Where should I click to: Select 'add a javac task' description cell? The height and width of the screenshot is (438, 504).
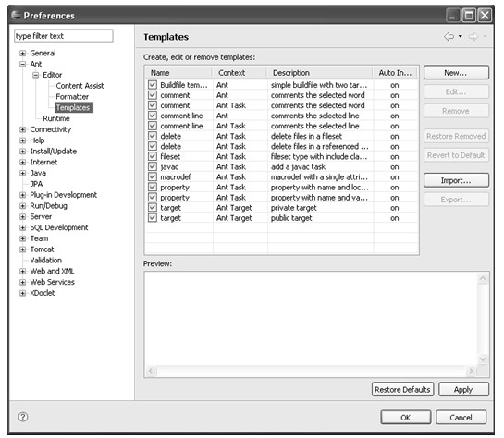pyautogui.click(x=298, y=166)
